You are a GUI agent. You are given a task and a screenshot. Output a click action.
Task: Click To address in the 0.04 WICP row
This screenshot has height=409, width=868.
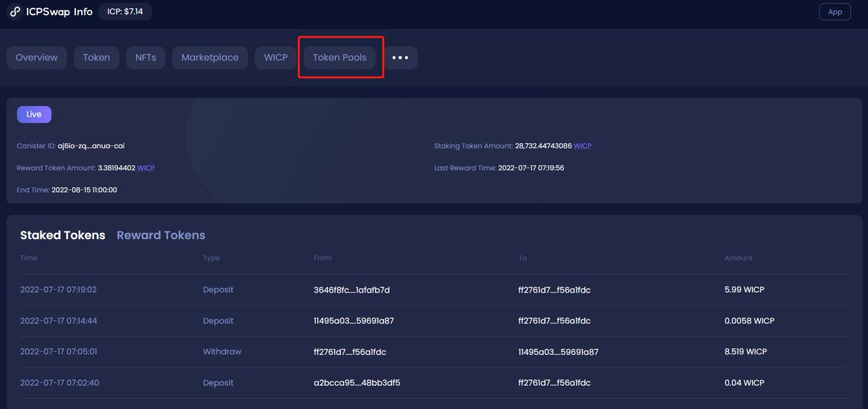(555, 383)
